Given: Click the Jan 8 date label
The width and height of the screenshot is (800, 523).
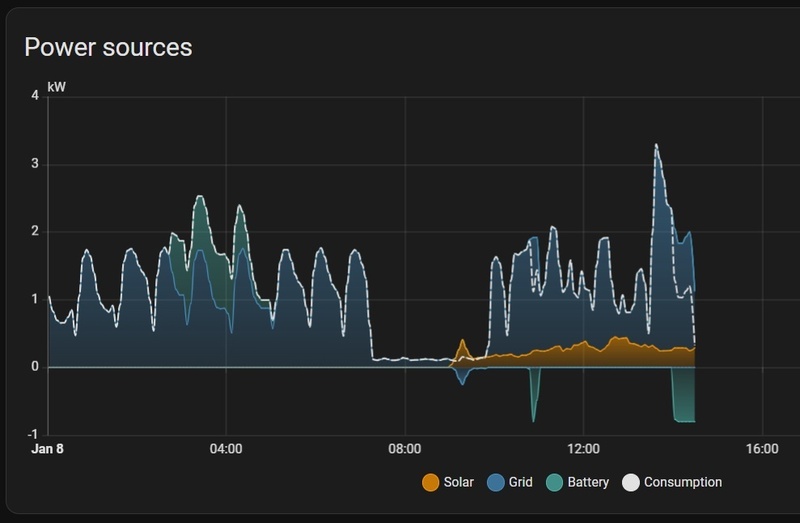Looking at the screenshot, I should pyautogui.click(x=47, y=449).
